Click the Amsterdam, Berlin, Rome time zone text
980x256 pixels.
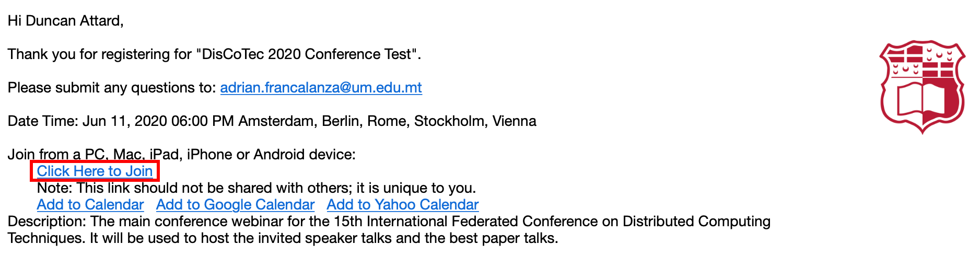pyautogui.click(x=387, y=121)
